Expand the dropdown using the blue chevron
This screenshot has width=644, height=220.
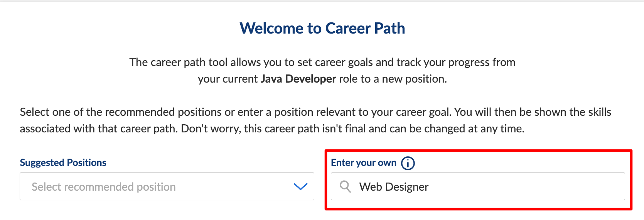tap(300, 187)
